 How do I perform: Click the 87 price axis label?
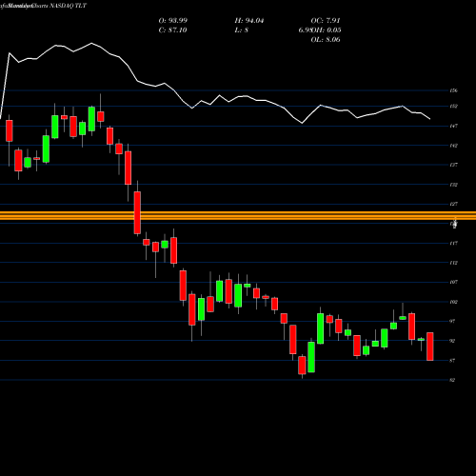click(452, 361)
